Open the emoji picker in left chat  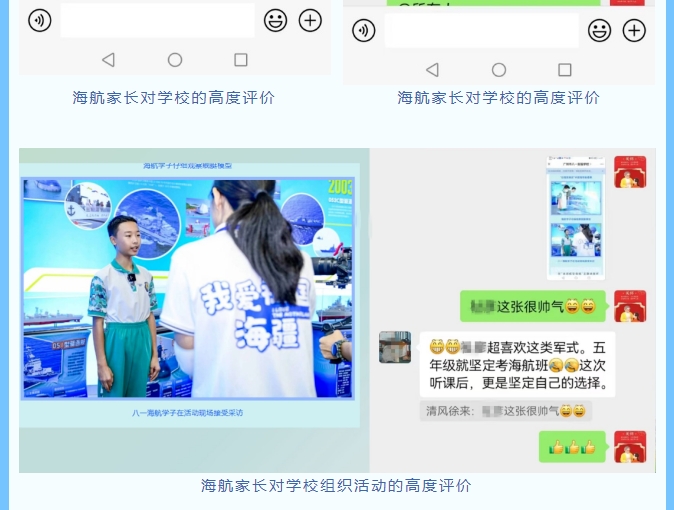(x=275, y=20)
